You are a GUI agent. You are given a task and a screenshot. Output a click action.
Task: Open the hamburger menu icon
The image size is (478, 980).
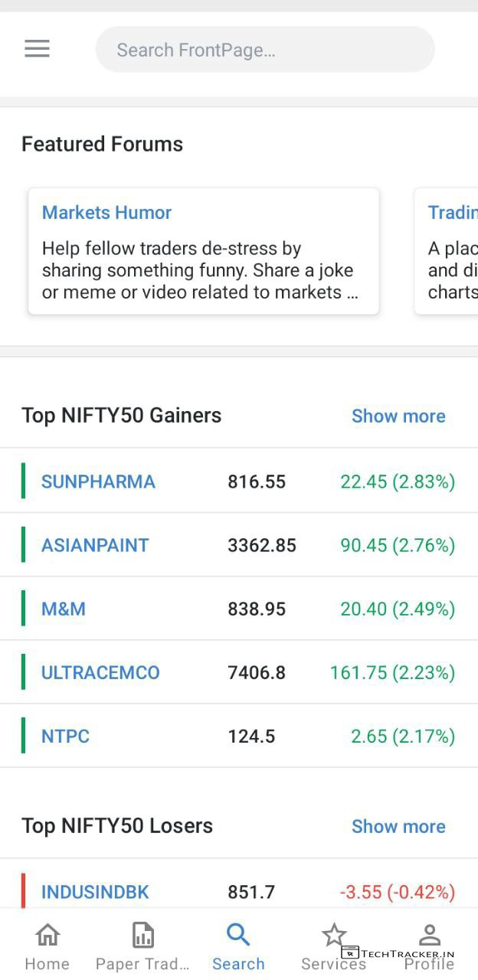coord(37,49)
